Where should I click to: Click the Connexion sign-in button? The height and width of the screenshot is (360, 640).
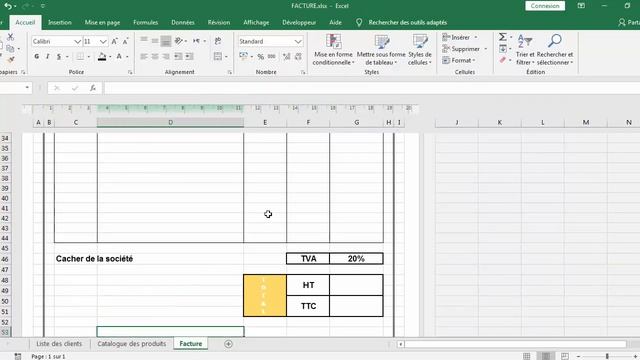click(x=545, y=6)
